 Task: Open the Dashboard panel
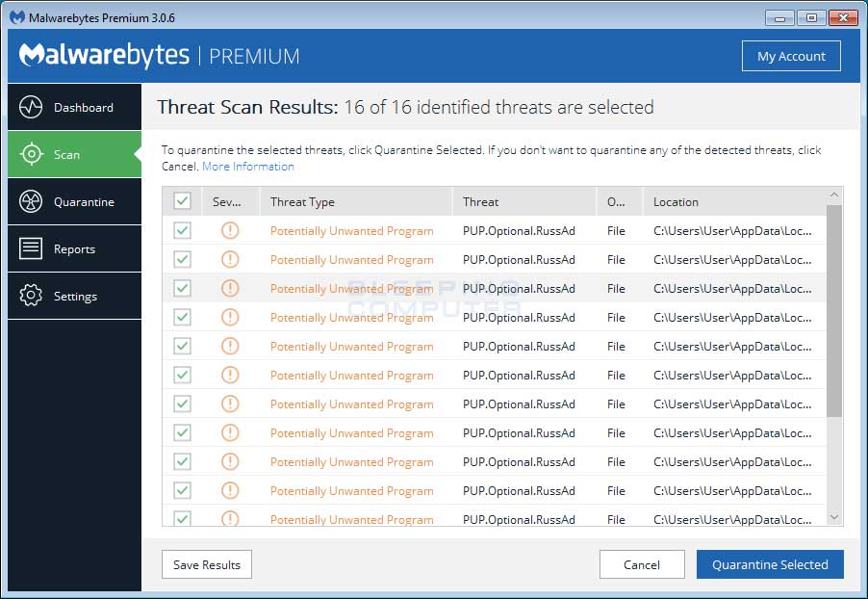[74, 107]
